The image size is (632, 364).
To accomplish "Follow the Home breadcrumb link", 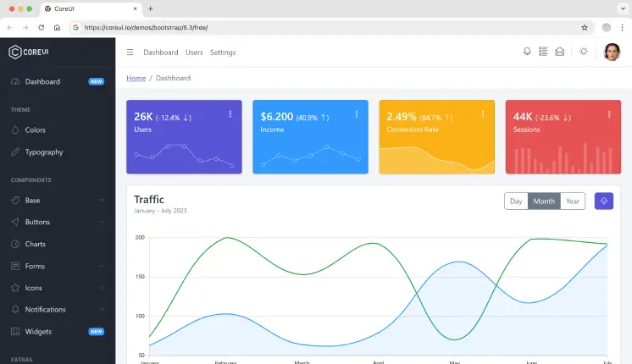I will 136,78.
